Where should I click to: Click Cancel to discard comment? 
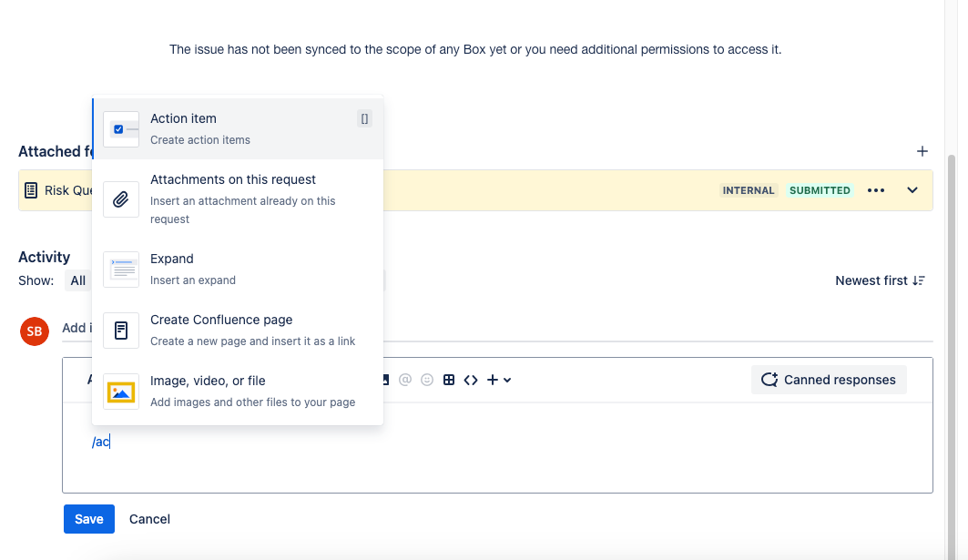tap(149, 519)
